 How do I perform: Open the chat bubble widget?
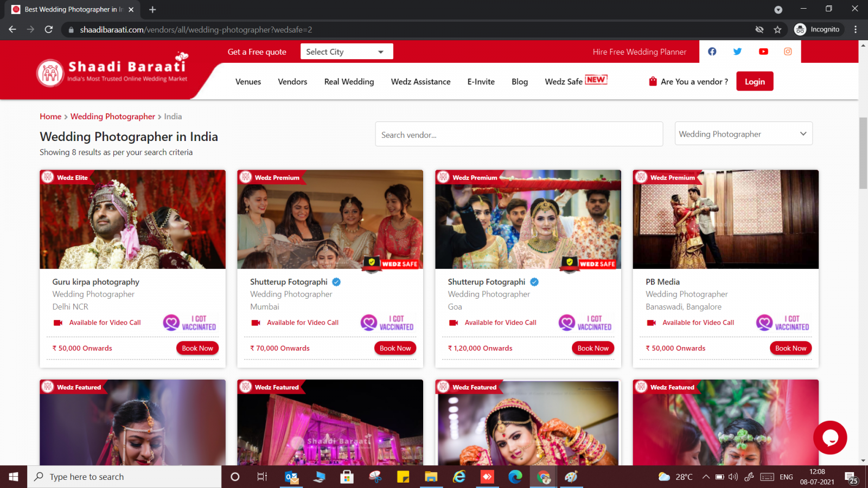click(830, 438)
